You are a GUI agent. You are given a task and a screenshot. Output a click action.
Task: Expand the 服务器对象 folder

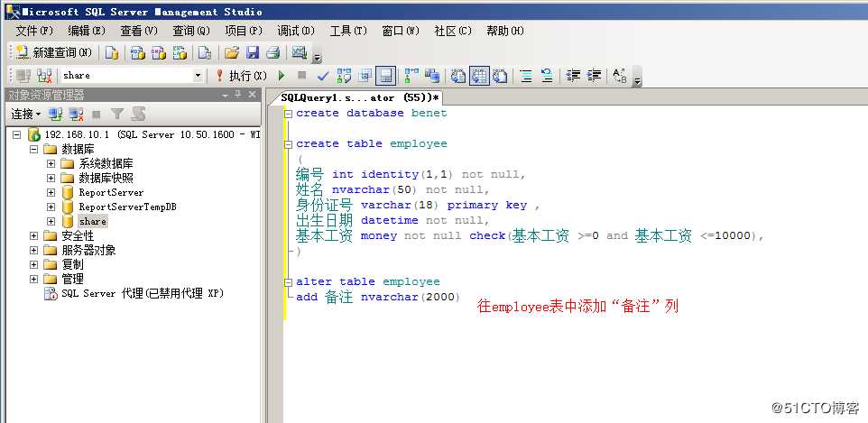pyautogui.click(x=33, y=250)
